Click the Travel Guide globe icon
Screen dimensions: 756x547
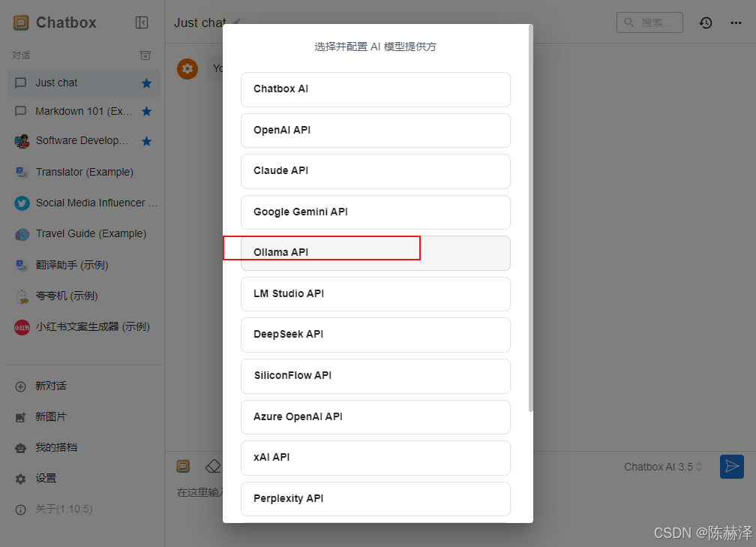[x=22, y=234]
